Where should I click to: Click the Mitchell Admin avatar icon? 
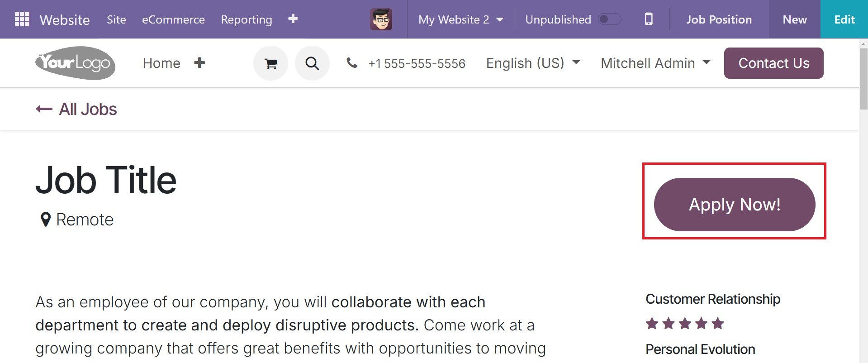point(381,19)
